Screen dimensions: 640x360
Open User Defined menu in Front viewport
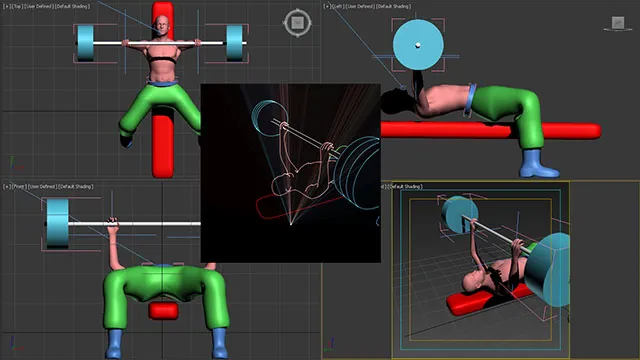pos(43,186)
